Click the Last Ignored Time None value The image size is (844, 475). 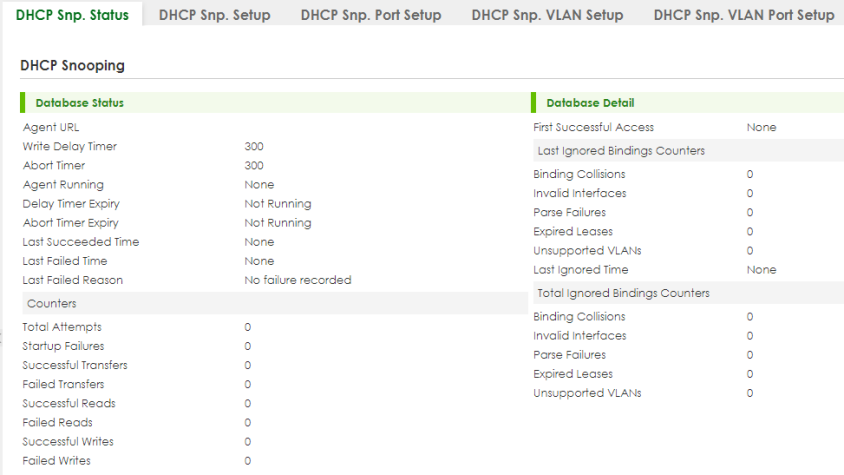[761, 270]
